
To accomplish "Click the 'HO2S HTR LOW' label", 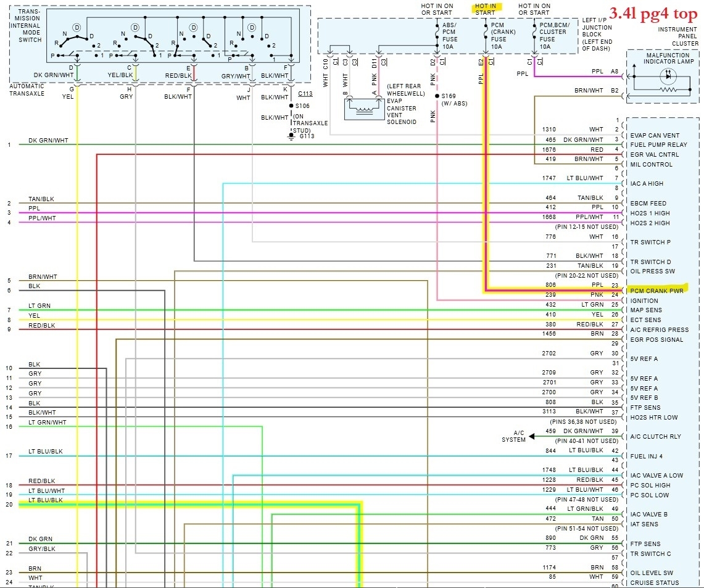I will coord(654,418).
